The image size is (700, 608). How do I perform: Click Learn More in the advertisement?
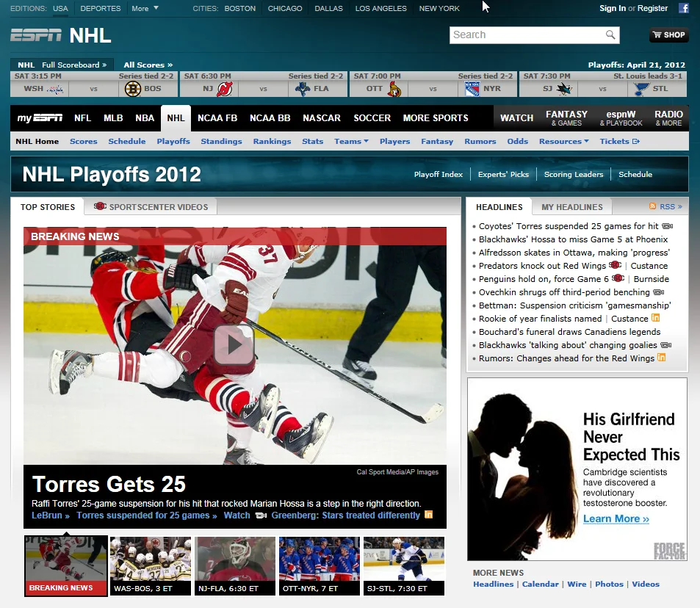coord(616,518)
